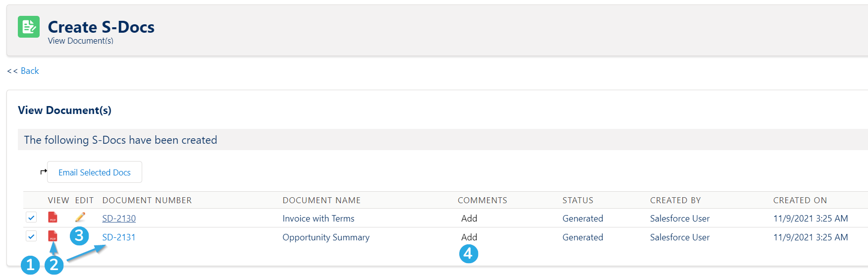Select the 'Invoice with Terms' document name
Screen dimensions: 868x279
[x=319, y=219]
